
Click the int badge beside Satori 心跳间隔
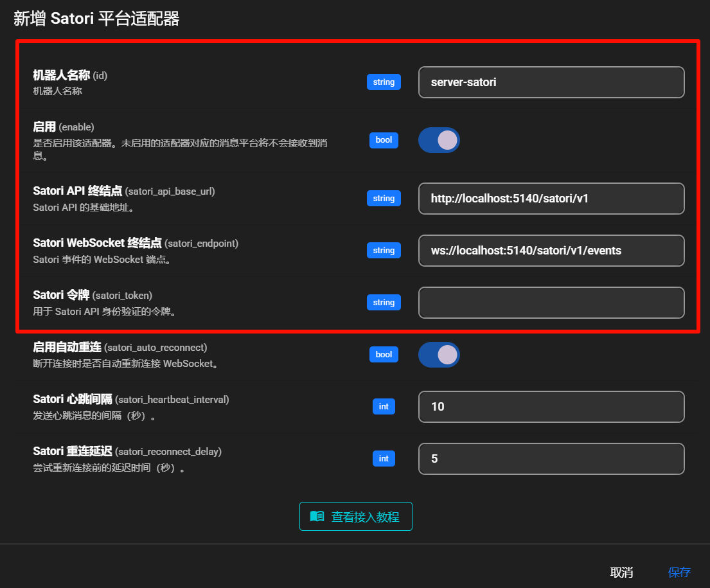point(384,406)
